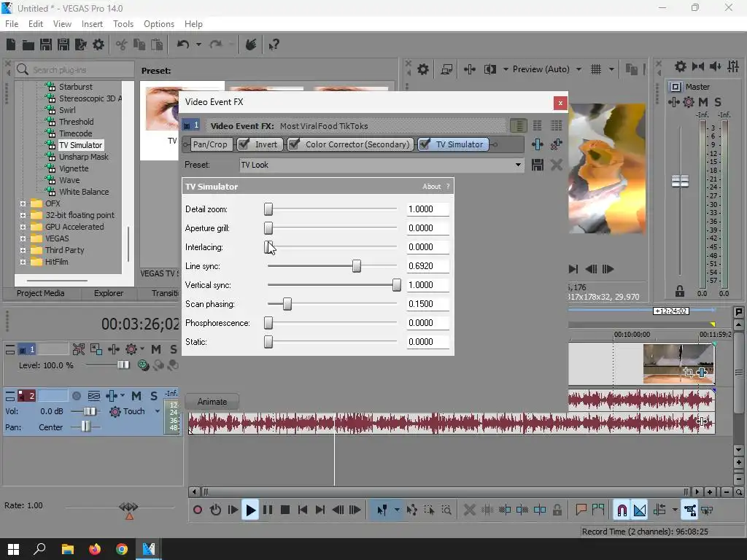Open track 1 track FX icon
The width and height of the screenshot is (747, 560).
tap(113, 349)
